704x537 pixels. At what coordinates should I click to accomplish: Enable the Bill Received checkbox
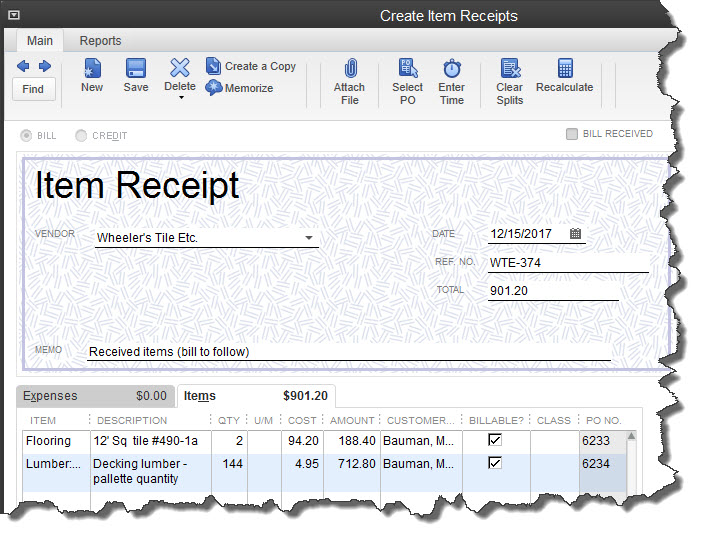572,134
